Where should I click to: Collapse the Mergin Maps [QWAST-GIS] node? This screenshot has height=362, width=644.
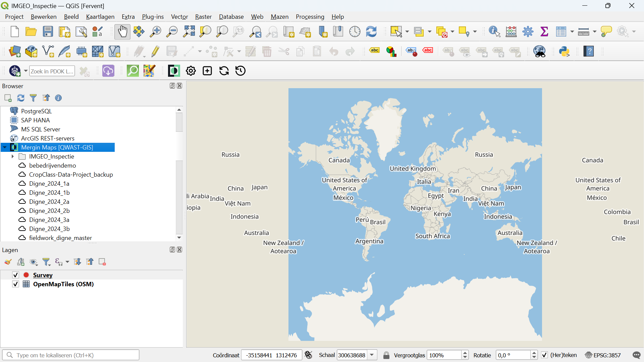[x=5, y=147]
